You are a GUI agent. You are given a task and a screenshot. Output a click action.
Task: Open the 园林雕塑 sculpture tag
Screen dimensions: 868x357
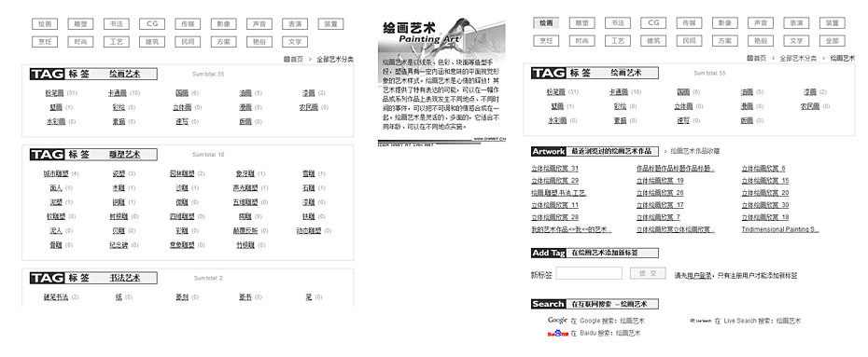tap(182, 173)
